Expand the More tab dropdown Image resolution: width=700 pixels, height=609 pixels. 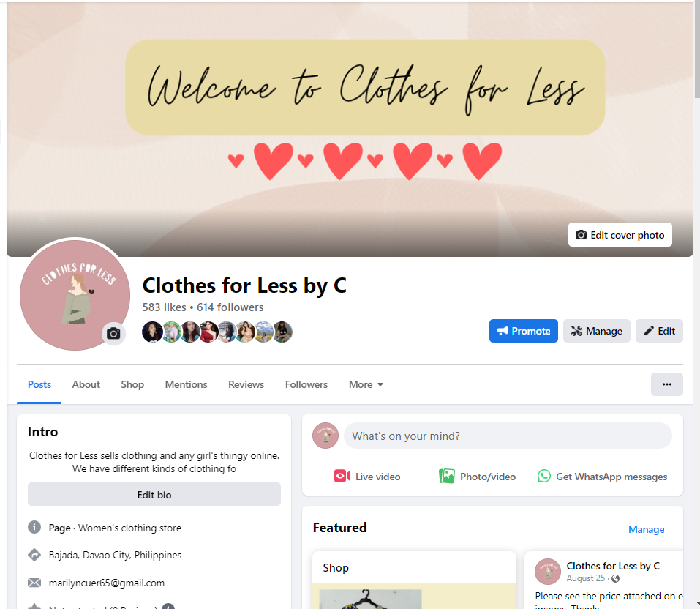366,384
